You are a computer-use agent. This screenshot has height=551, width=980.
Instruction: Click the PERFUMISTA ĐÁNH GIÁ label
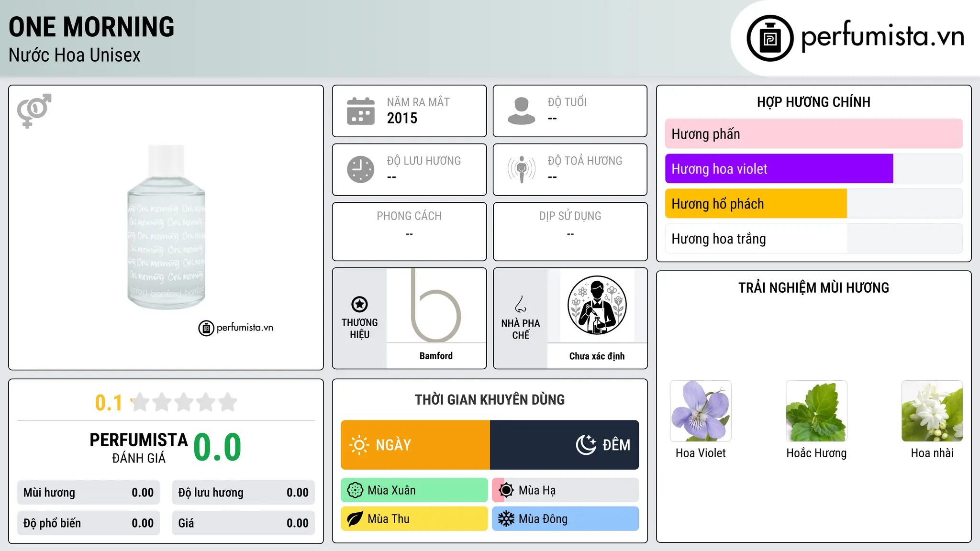click(x=139, y=448)
